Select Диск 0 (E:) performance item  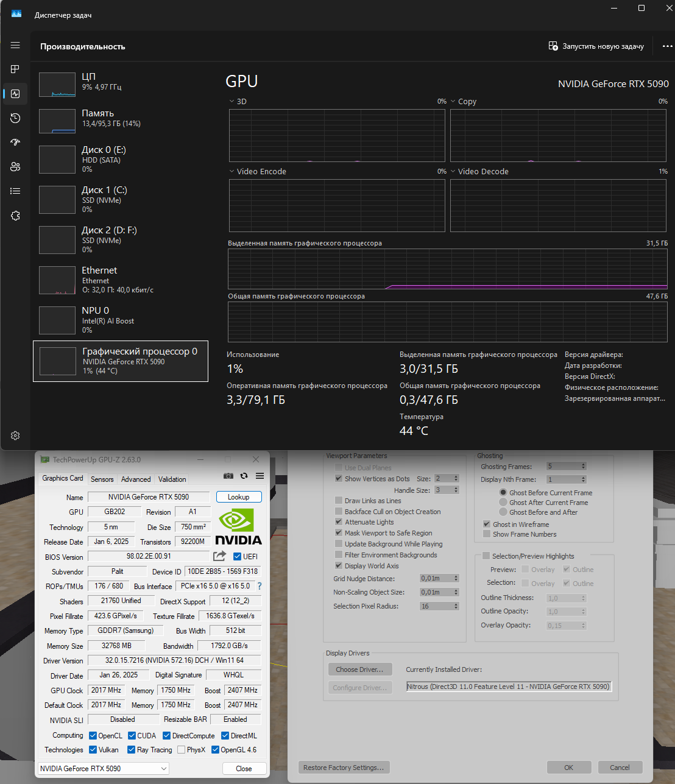click(121, 159)
